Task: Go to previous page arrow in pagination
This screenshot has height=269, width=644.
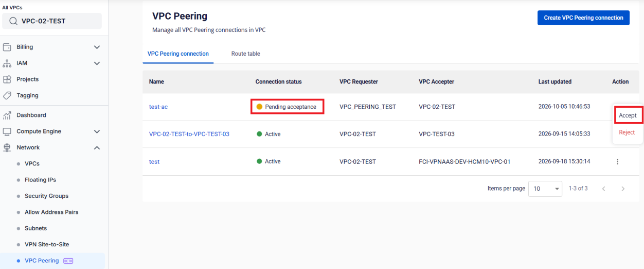Action: pos(604,189)
